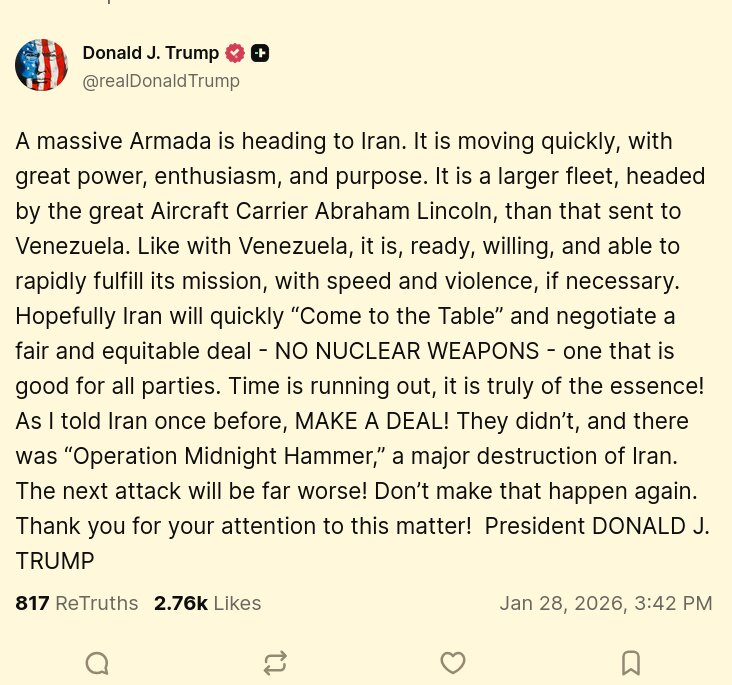The width and height of the screenshot is (732, 685).
Task: Visit the @realDonaldTrump handle
Action: coord(161,81)
